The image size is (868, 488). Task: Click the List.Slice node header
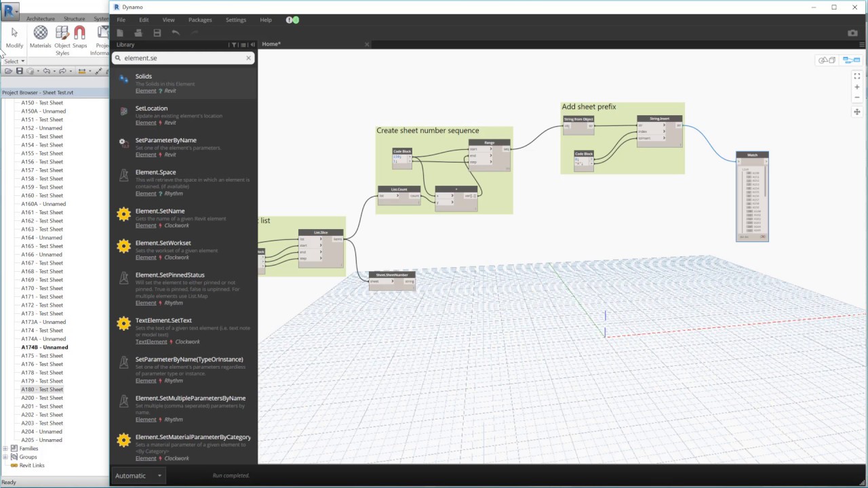point(321,232)
